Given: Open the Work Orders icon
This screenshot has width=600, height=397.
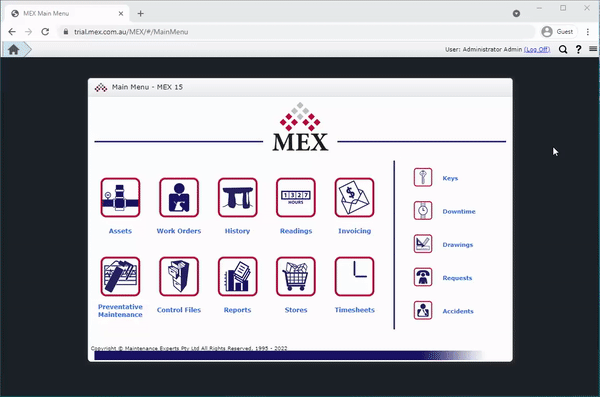Looking at the screenshot, I should pos(179,198).
